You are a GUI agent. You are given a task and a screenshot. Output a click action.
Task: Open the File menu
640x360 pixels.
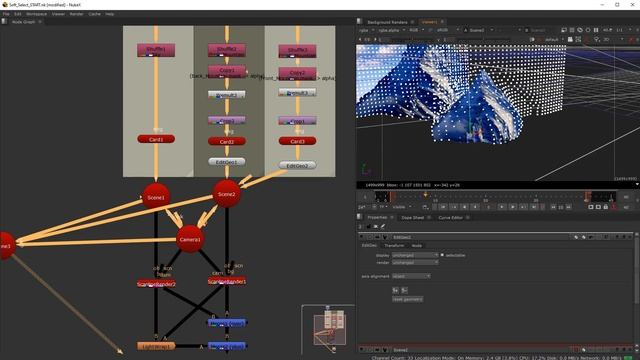[x=6, y=14]
